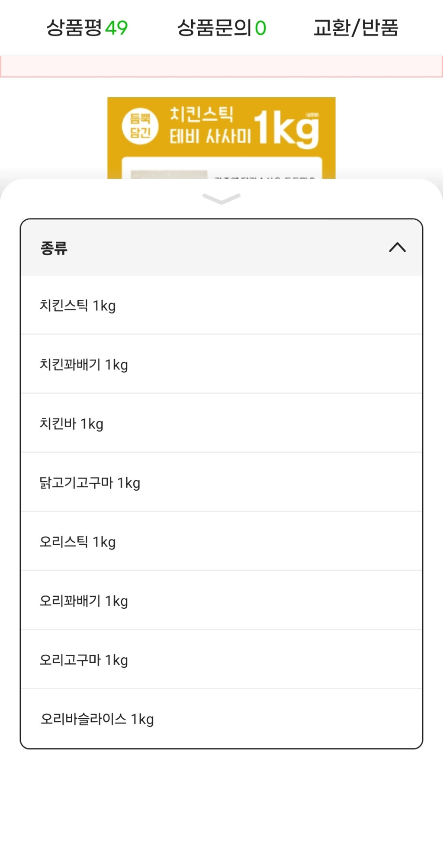Choose the 오리스틱 1kg option
This screenshot has width=443, height=868.
click(x=78, y=542)
